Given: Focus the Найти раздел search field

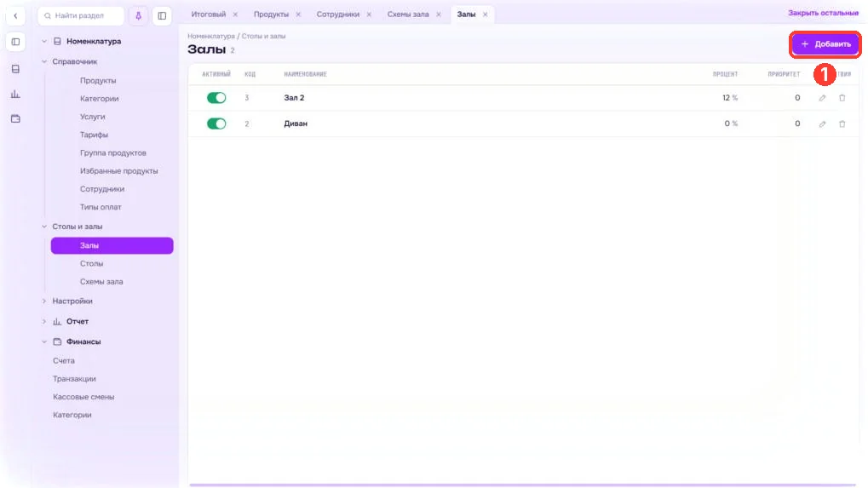Looking at the screenshot, I should coord(81,15).
